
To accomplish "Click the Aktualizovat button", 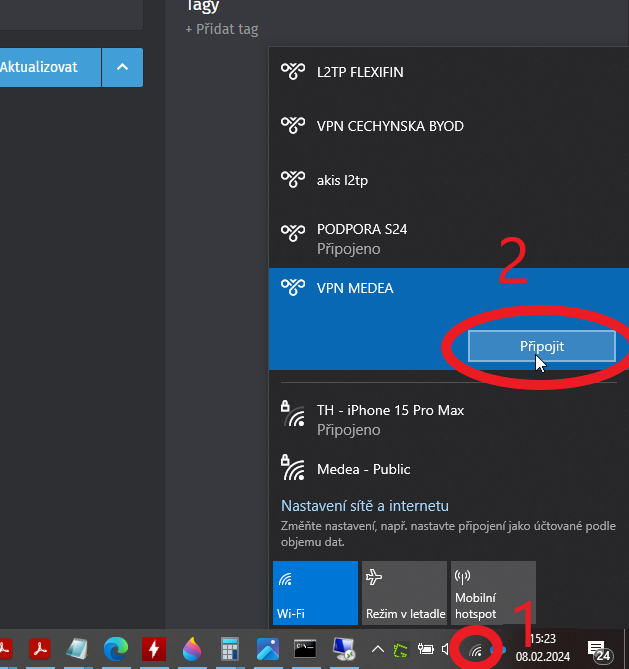I will pos(50,67).
